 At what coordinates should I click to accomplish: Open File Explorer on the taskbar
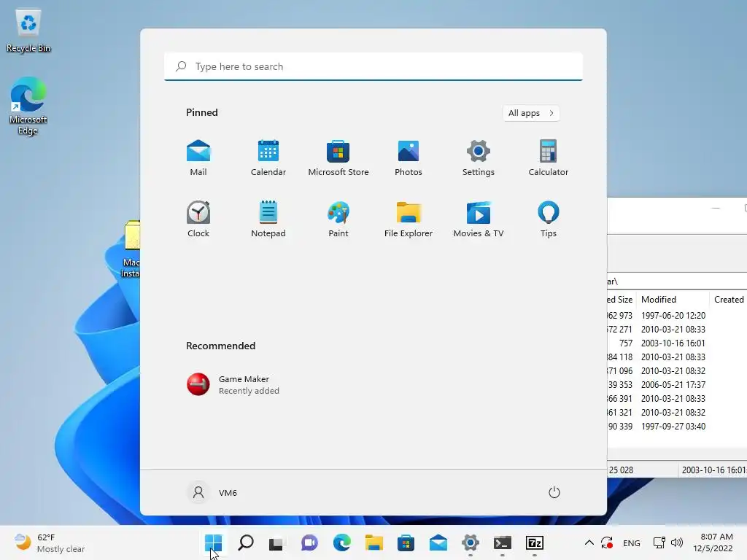pyautogui.click(x=374, y=542)
